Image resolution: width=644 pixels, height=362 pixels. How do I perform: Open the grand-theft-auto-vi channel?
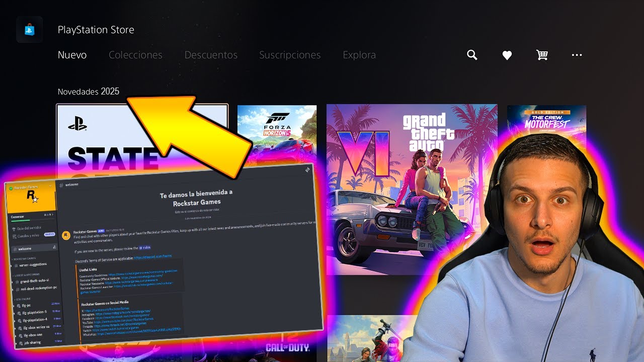click(x=33, y=281)
